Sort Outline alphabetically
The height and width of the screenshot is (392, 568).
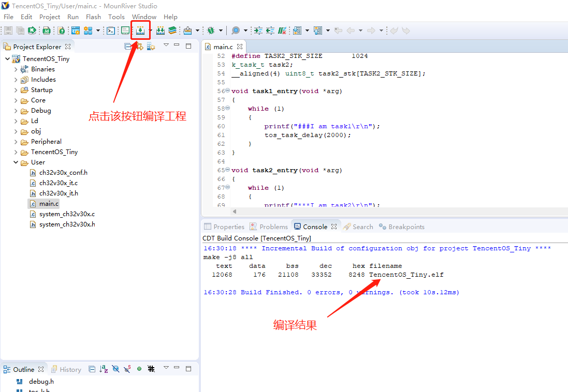pos(104,369)
